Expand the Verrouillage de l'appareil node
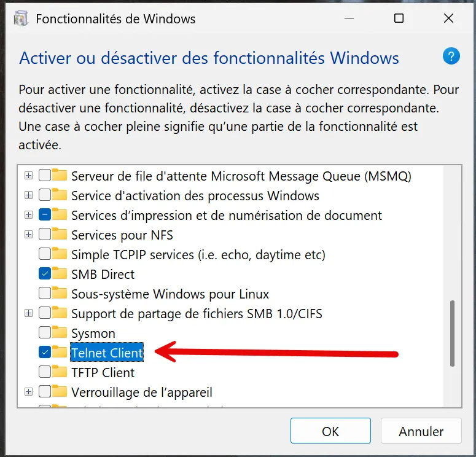Viewport: 476px width, 457px height. (28, 392)
